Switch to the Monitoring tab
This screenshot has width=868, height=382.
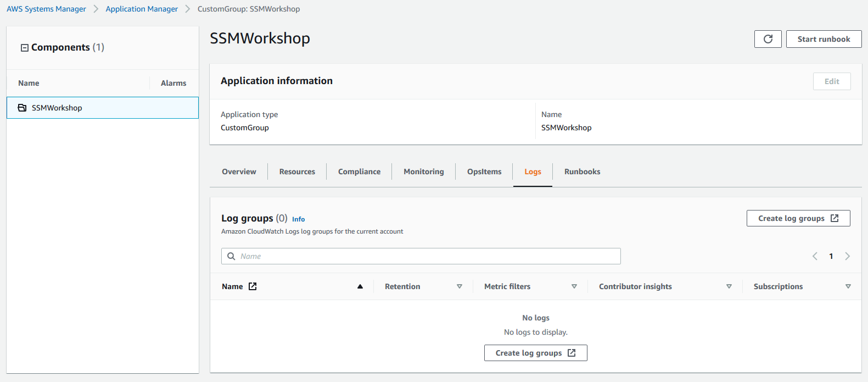click(424, 171)
